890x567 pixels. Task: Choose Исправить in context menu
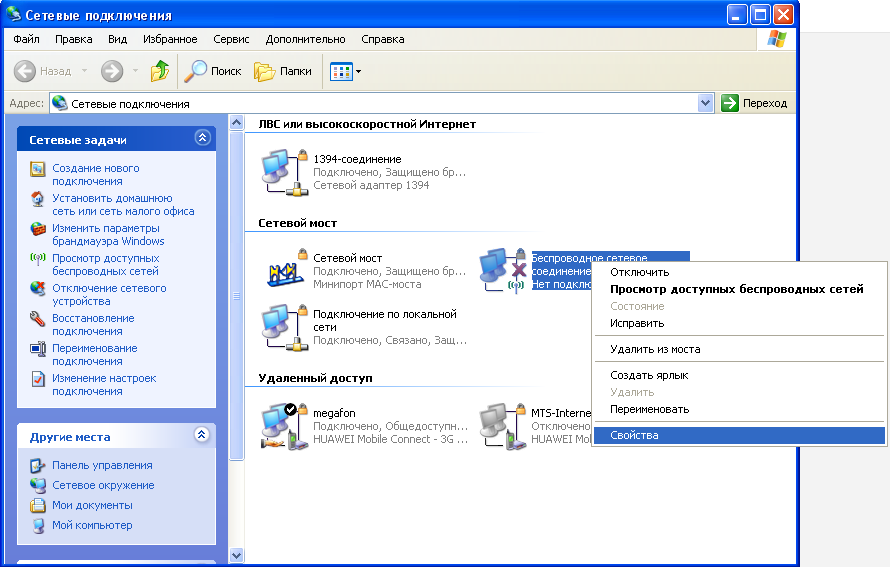click(x=739, y=324)
